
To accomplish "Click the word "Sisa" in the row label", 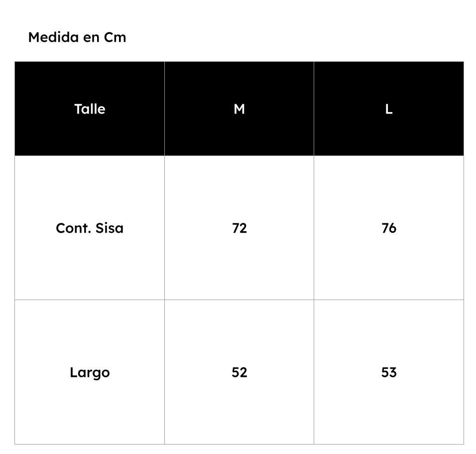I will click(x=109, y=228).
